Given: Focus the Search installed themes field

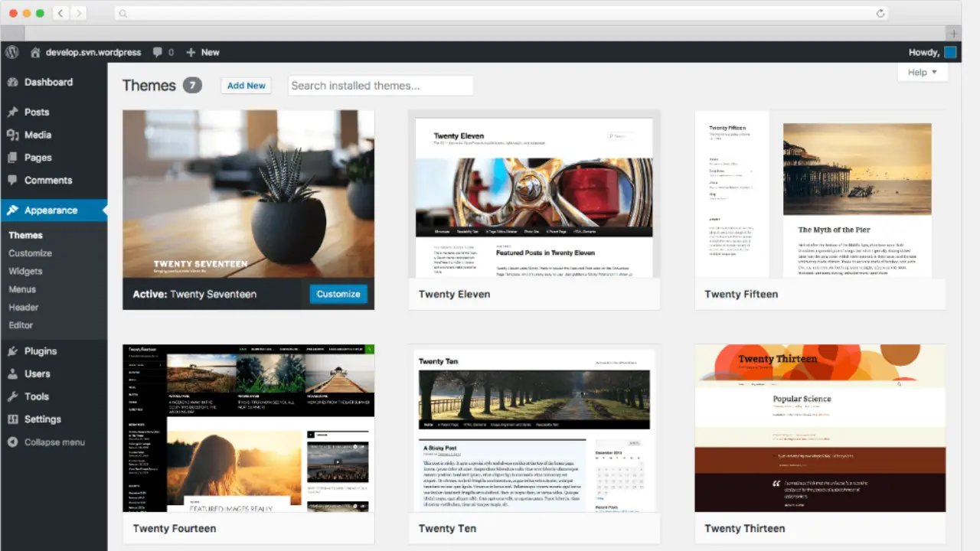Looking at the screenshot, I should [381, 86].
